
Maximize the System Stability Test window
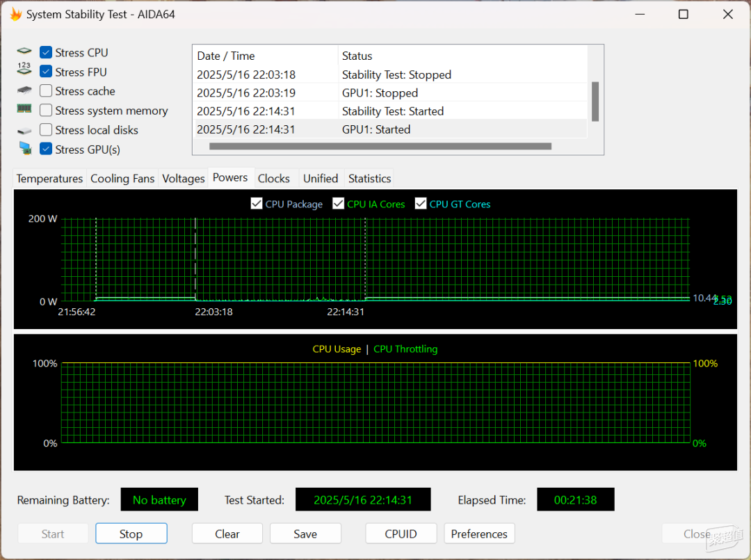tap(684, 15)
